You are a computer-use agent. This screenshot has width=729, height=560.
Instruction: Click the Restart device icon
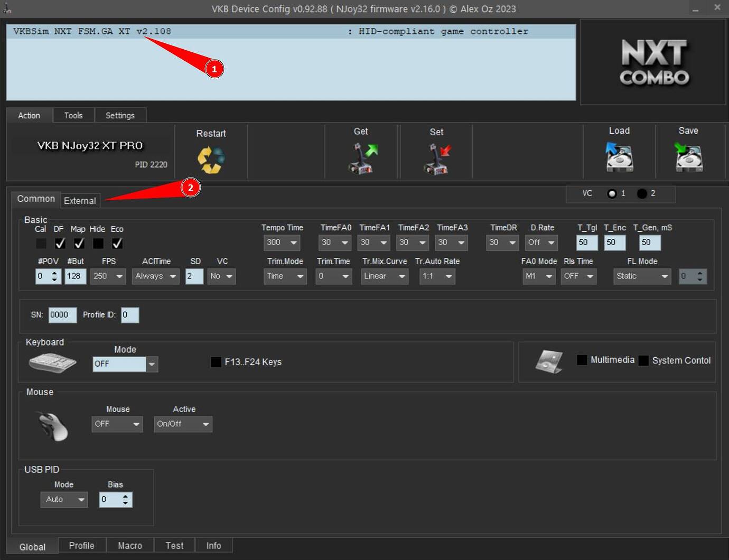pyautogui.click(x=211, y=157)
